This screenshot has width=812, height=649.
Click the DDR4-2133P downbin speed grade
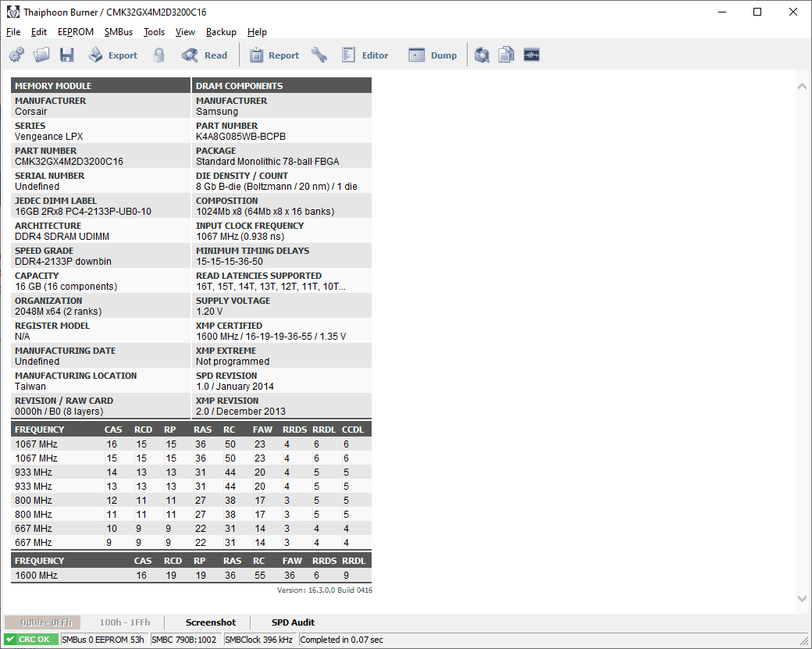[63, 262]
